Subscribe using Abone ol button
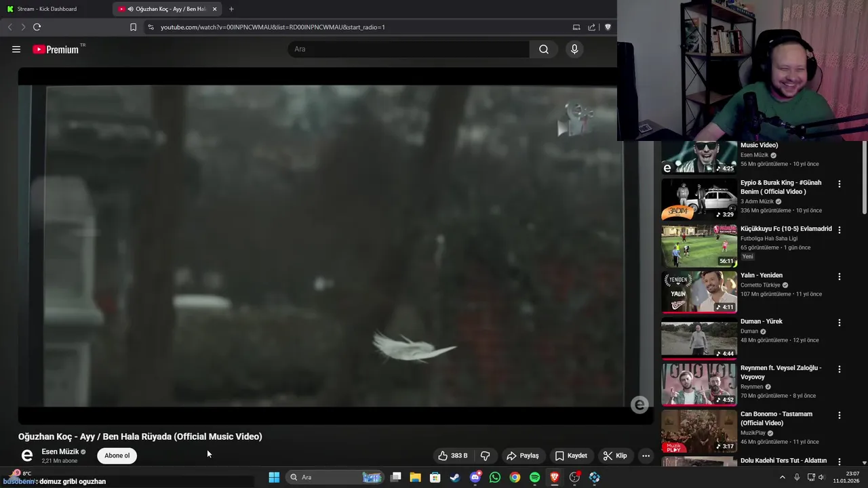868x488 pixels. (117, 455)
